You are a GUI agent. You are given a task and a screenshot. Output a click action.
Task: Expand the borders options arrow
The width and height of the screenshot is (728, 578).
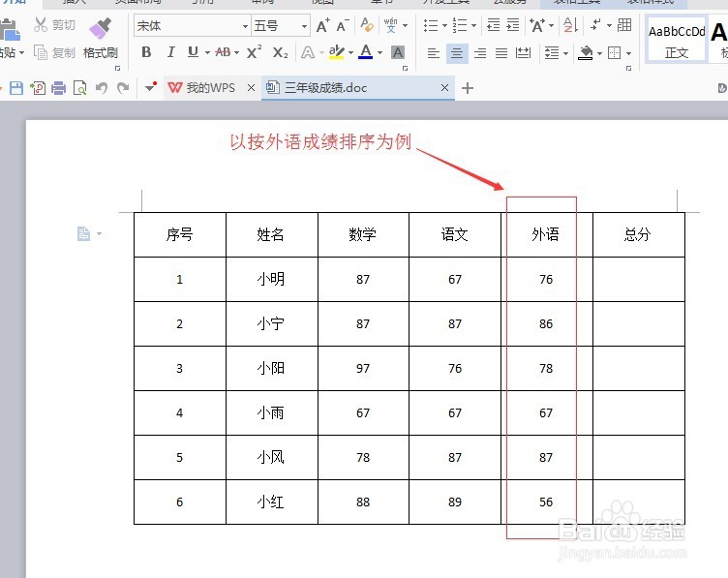(628, 53)
